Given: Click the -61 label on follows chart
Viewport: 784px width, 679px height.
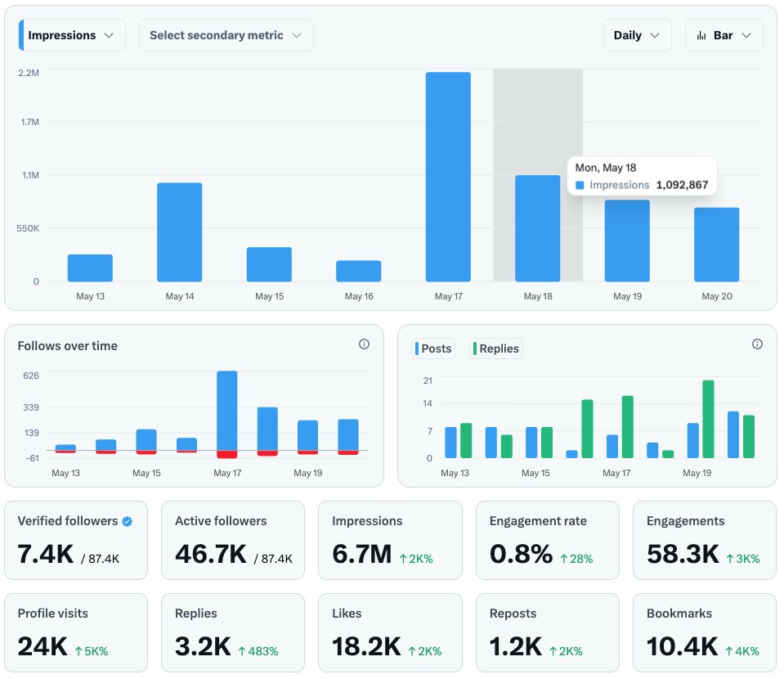Looking at the screenshot, I should (32, 458).
